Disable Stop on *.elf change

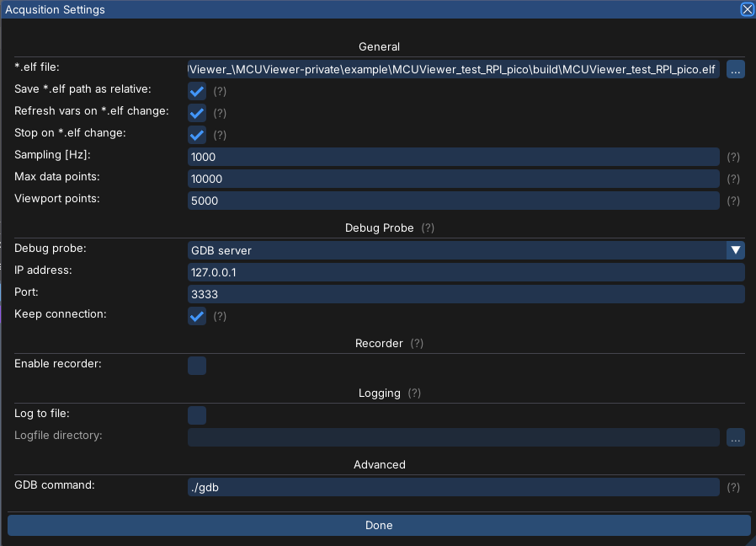click(x=197, y=135)
